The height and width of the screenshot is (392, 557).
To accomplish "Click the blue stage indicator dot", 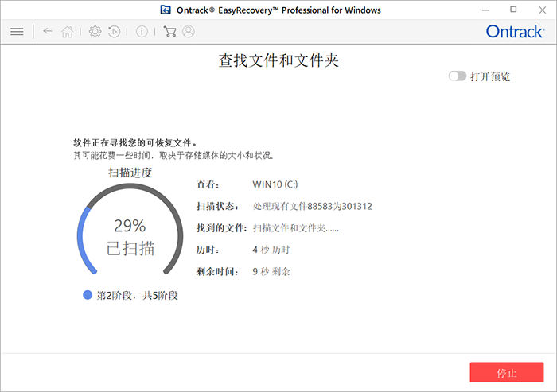I will point(88,295).
